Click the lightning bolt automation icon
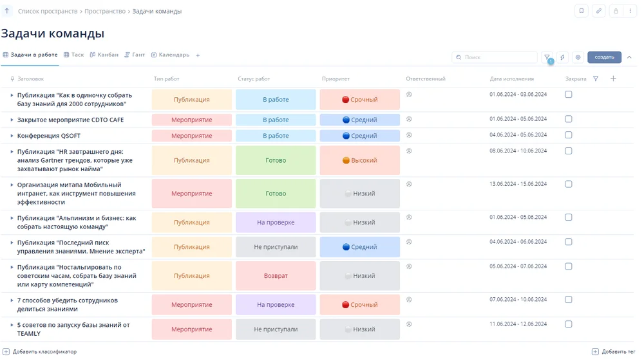The image size is (644, 359). tap(562, 57)
